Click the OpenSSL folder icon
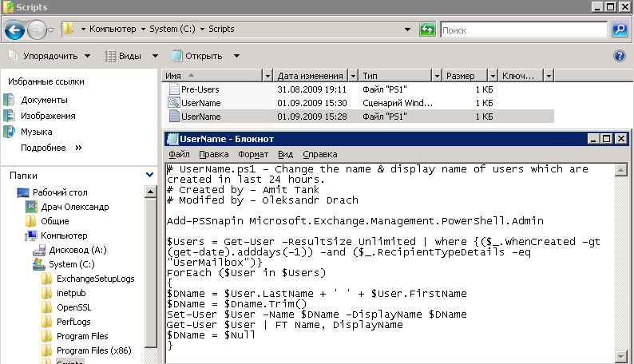Image resolution: width=634 pixels, height=364 pixels. point(47,307)
